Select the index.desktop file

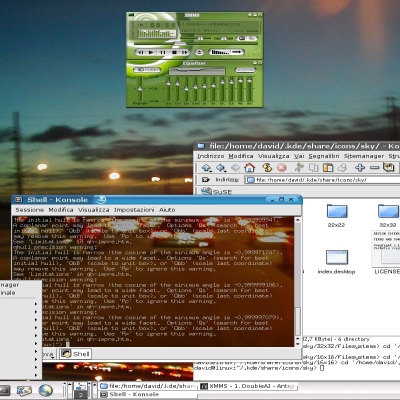(336, 262)
